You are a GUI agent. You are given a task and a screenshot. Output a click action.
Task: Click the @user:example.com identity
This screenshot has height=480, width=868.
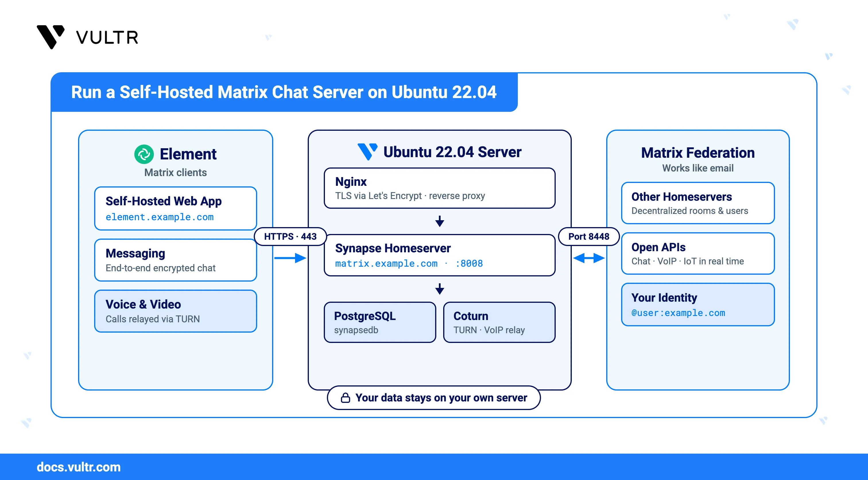(x=678, y=313)
